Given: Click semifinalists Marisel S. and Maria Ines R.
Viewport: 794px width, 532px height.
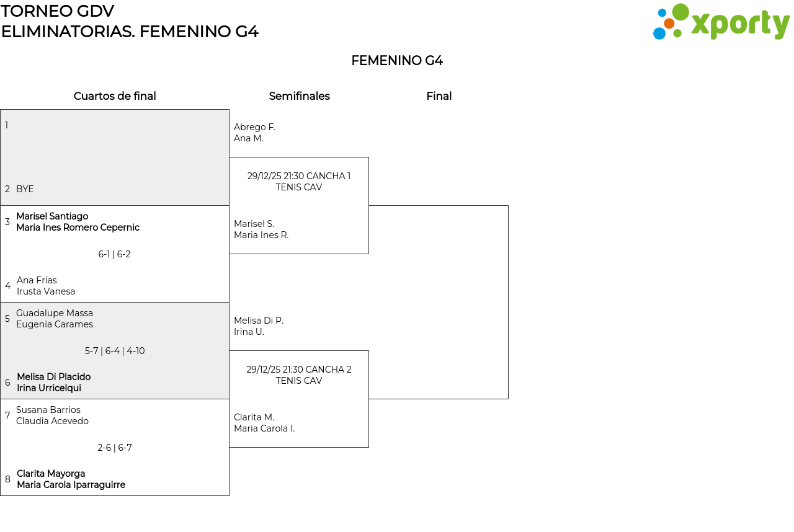Looking at the screenshot, I should (x=261, y=229).
